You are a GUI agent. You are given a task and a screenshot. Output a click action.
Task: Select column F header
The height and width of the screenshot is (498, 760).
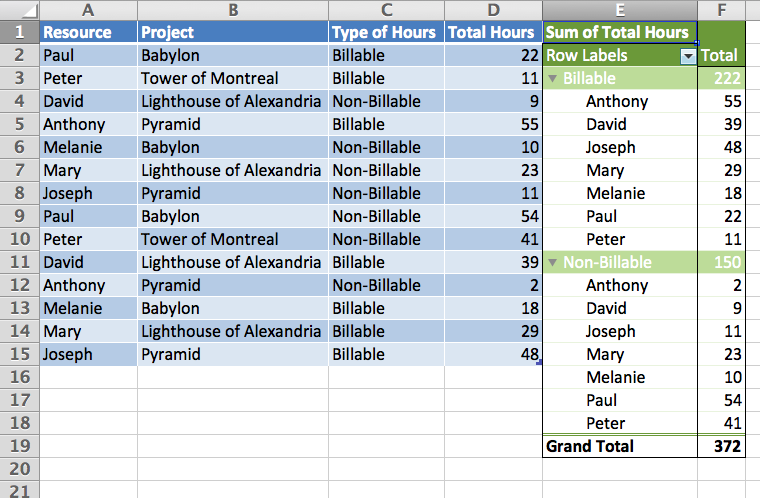[722, 10]
